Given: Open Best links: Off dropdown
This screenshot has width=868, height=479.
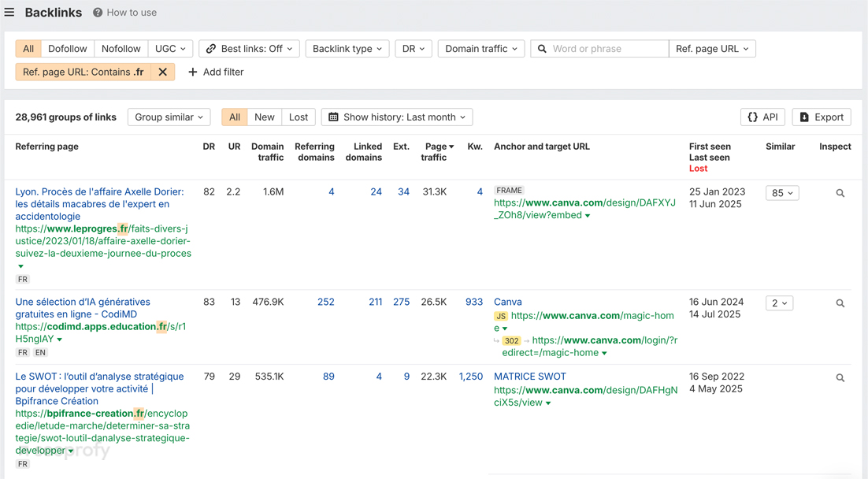Looking at the screenshot, I should pyautogui.click(x=249, y=49).
